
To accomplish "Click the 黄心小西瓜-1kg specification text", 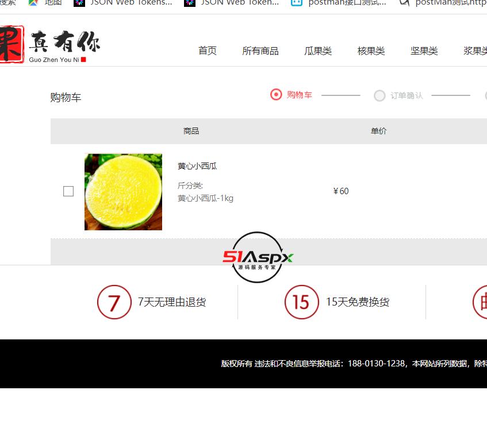I will pyautogui.click(x=205, y=198).
